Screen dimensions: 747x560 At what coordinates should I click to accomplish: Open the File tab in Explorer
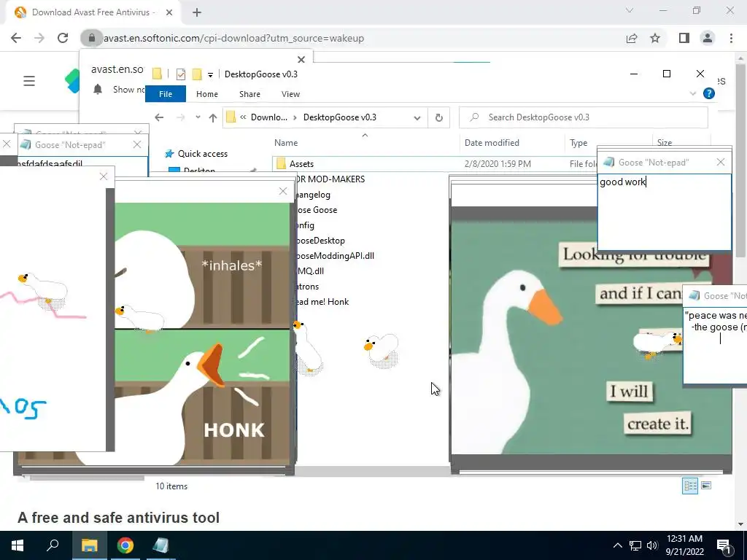[x=166, y=94]
